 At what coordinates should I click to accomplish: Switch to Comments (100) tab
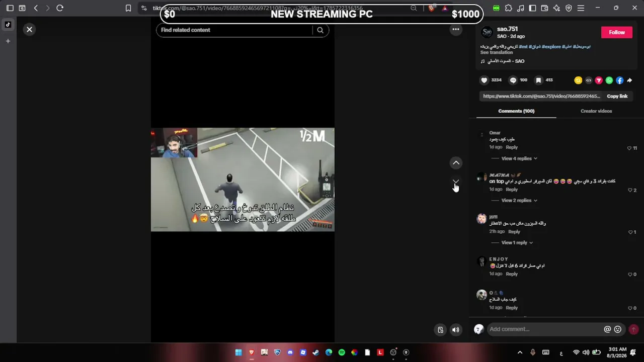click(x=516, y=111)
